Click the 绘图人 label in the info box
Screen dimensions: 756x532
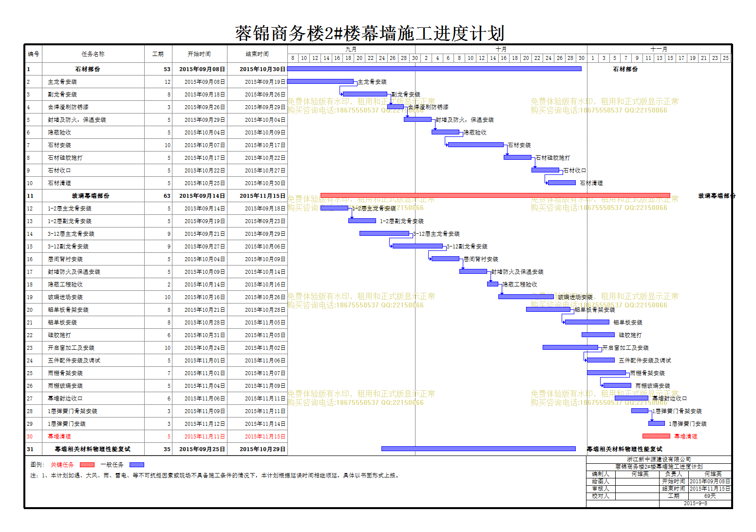point(601,481)
